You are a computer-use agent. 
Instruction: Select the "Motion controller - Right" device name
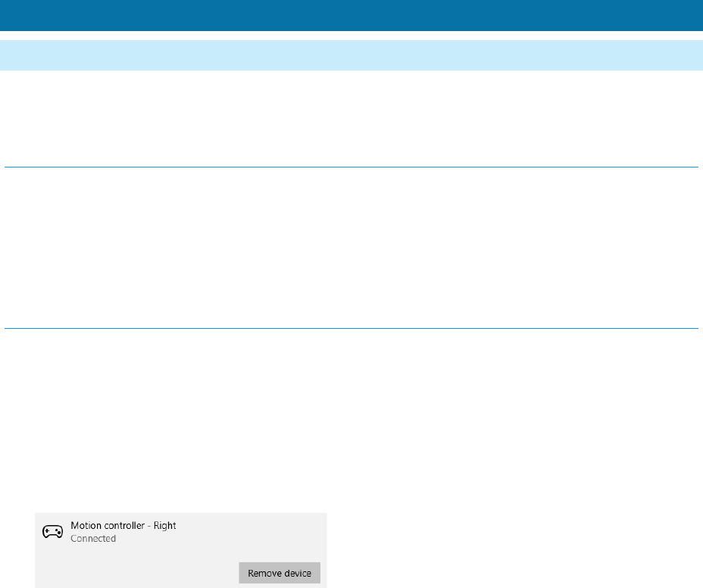(x=123, y=525)
